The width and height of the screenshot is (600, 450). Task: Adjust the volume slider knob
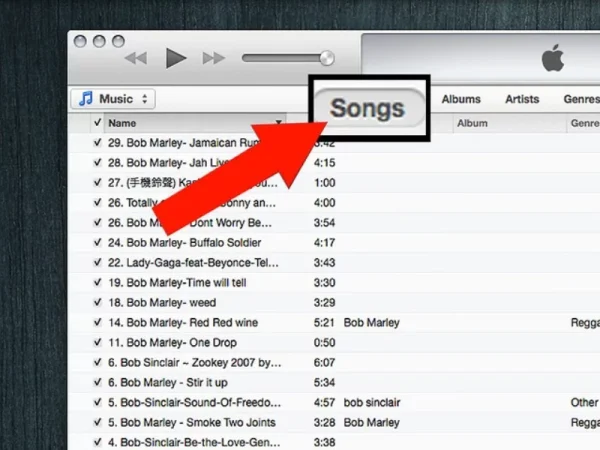click(327, 58)
